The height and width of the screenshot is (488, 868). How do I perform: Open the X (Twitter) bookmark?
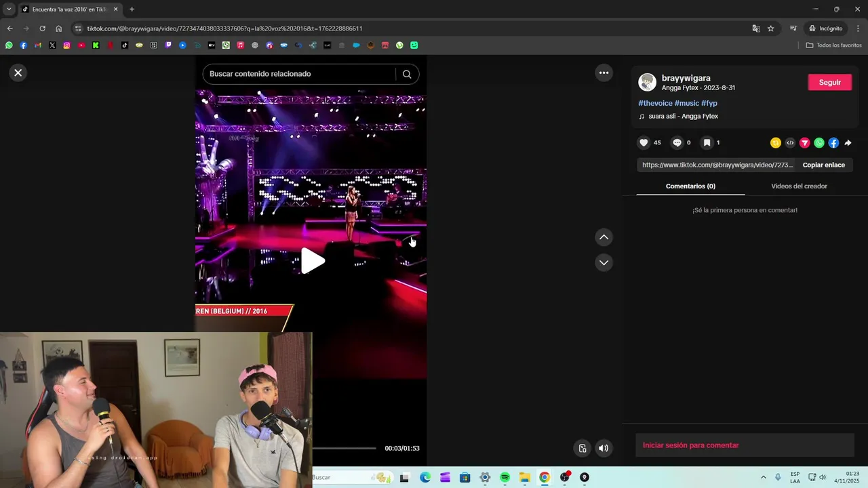coord(52,45)
